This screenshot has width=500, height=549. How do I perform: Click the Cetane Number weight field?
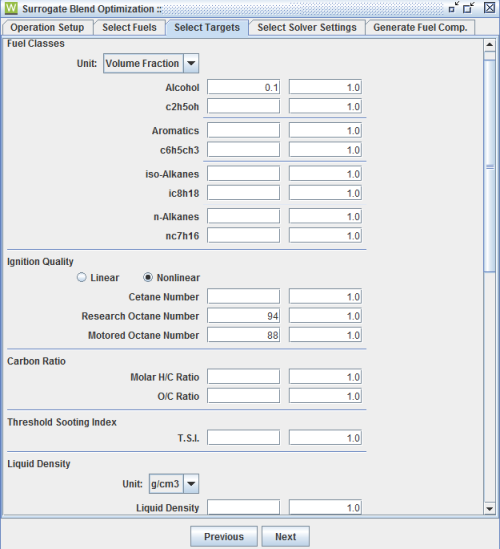point(325,297)
